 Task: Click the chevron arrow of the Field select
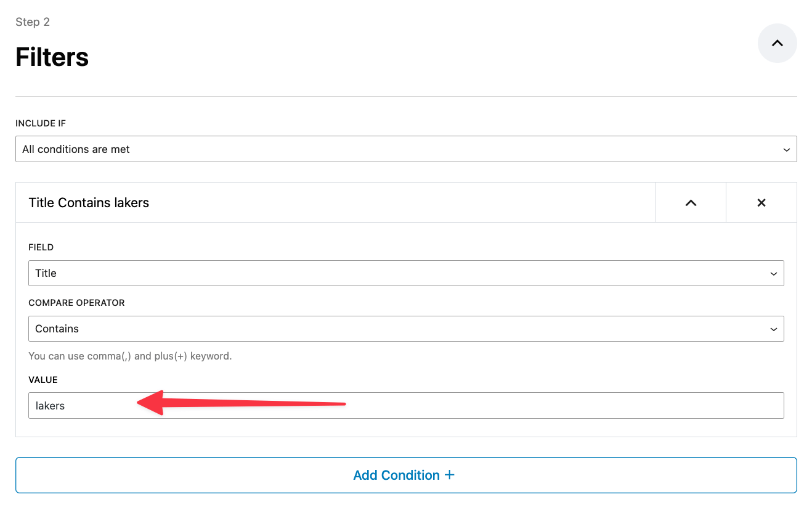(774, 274)
